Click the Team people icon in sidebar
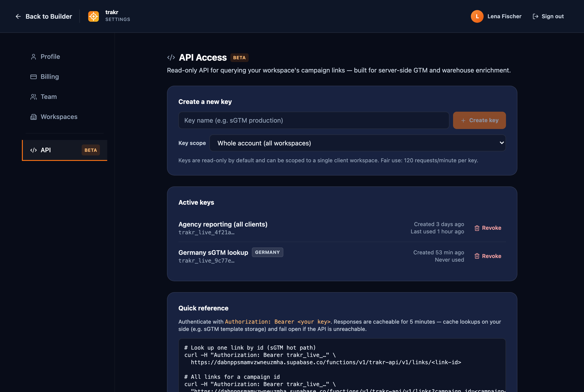The height and width of the screenshot is (392, 584). click(34, 97)
